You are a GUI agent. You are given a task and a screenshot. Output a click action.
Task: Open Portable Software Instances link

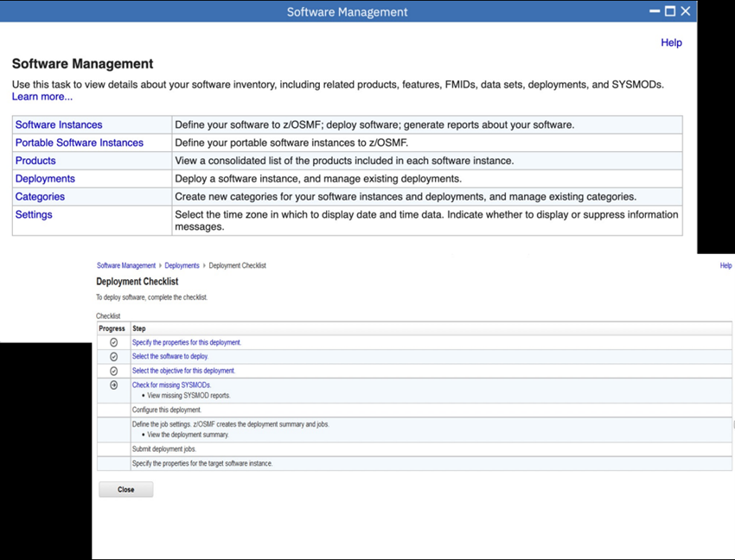click(80, 143)
